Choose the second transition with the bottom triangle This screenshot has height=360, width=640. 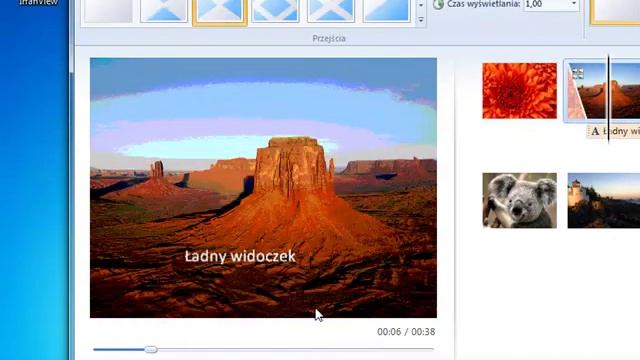click(164, 10)
